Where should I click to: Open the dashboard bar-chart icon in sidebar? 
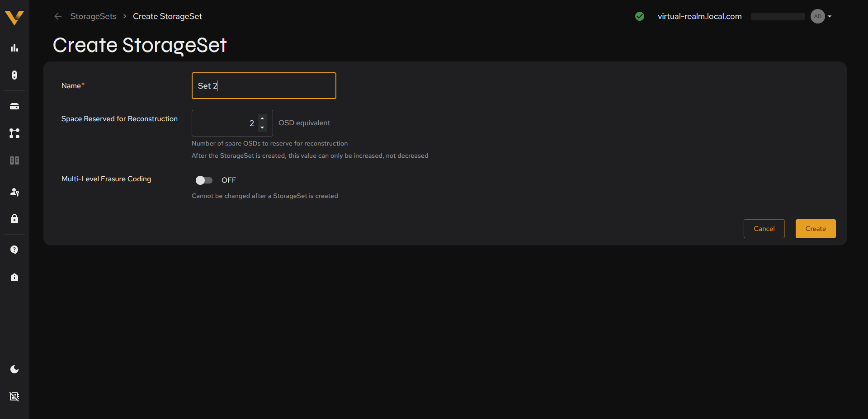click(14, 48)
